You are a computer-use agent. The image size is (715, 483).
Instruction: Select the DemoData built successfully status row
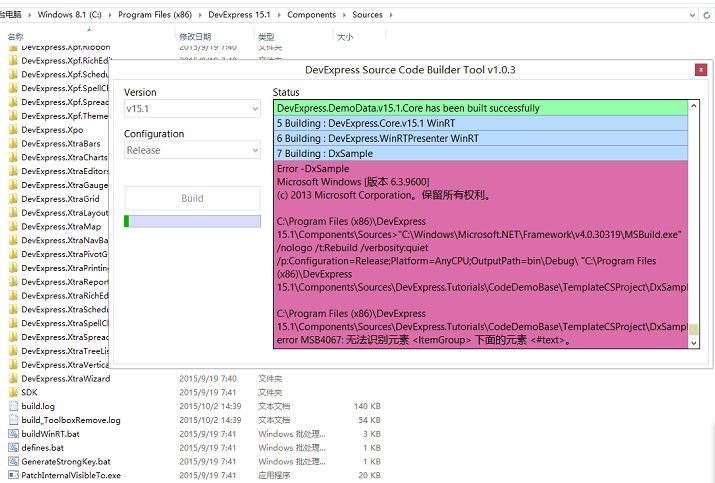click(481, 108)
